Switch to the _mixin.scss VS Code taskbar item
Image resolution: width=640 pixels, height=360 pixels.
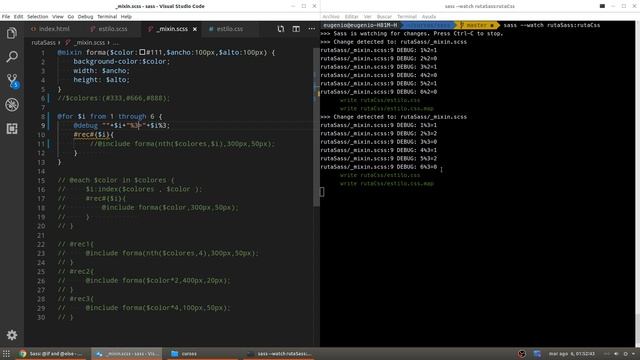tap(127, 353)
